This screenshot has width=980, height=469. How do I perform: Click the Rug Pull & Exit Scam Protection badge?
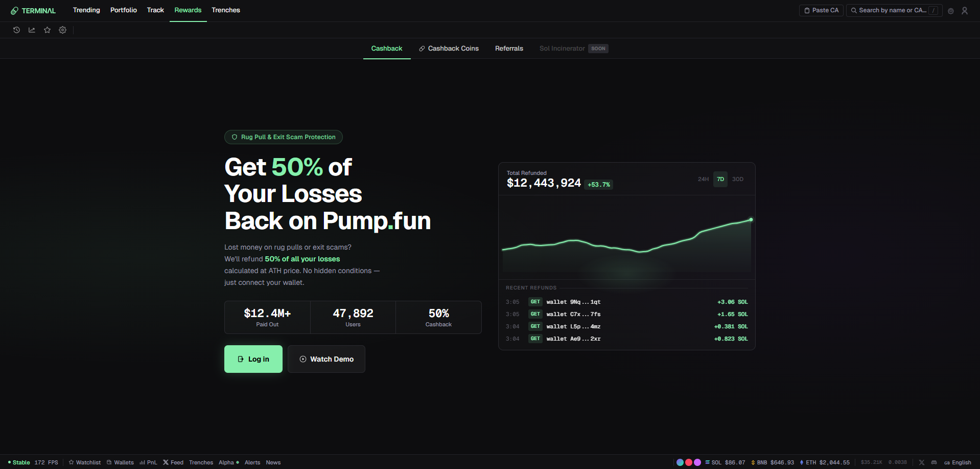284,137
